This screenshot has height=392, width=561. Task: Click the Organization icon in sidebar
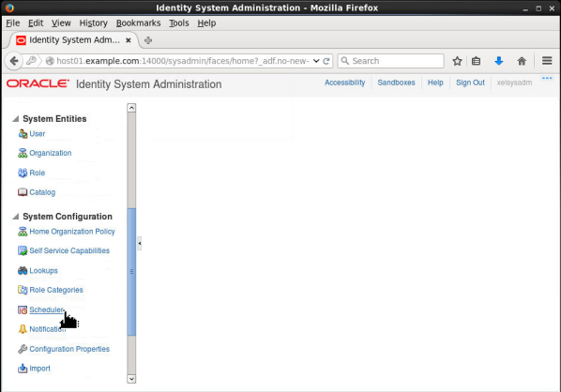(x=23, y=153)
